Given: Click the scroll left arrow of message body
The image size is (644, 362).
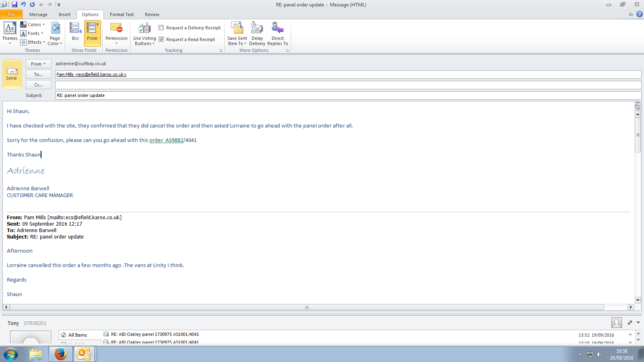Looking at the screenshot, I should [x=6, y=307].
